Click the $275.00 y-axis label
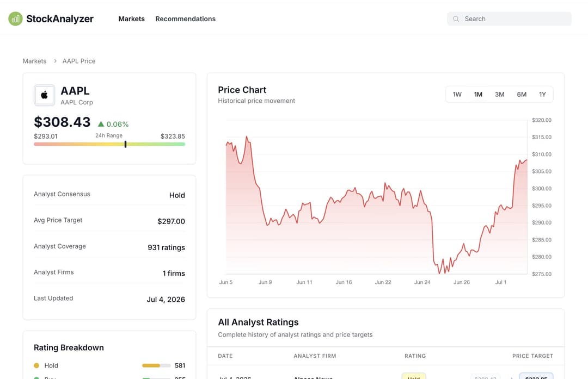 coord(542,274)
